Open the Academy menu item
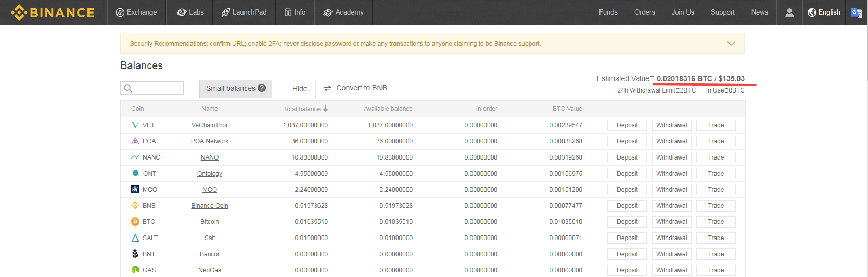868x277 pixels. pyautogui.click(x=343, y=12)
